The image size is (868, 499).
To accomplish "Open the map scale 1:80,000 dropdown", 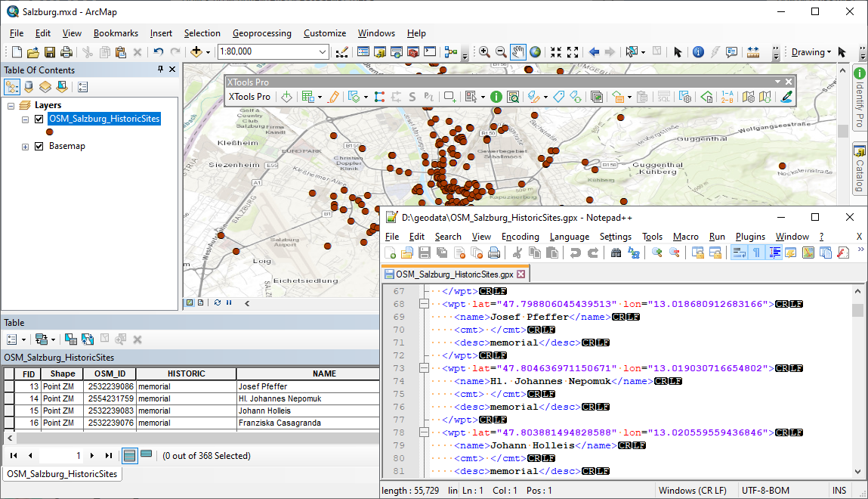I will click(x=322, y=52).
